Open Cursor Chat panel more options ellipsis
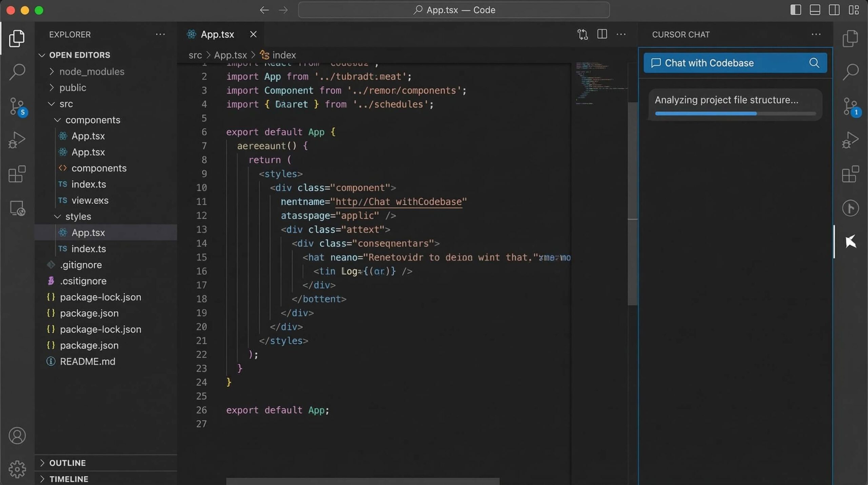The height and width of the screenshot is (485, 868). click(816, 34)
